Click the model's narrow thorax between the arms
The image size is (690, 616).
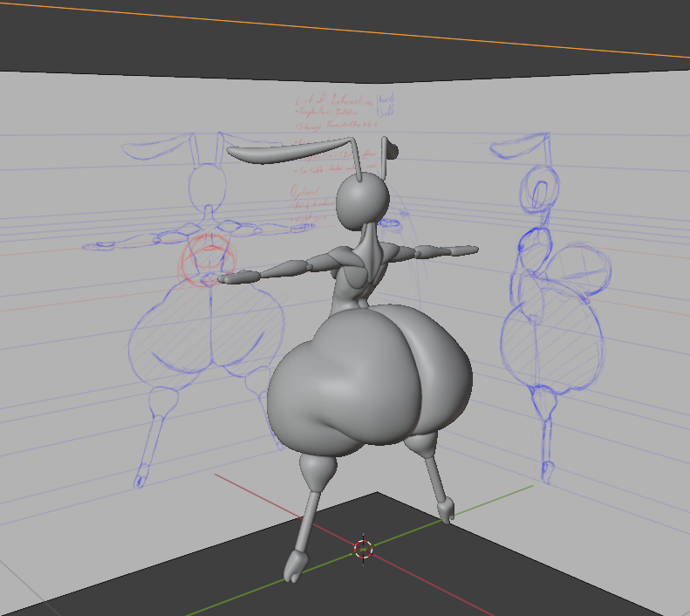coord(359,275)
